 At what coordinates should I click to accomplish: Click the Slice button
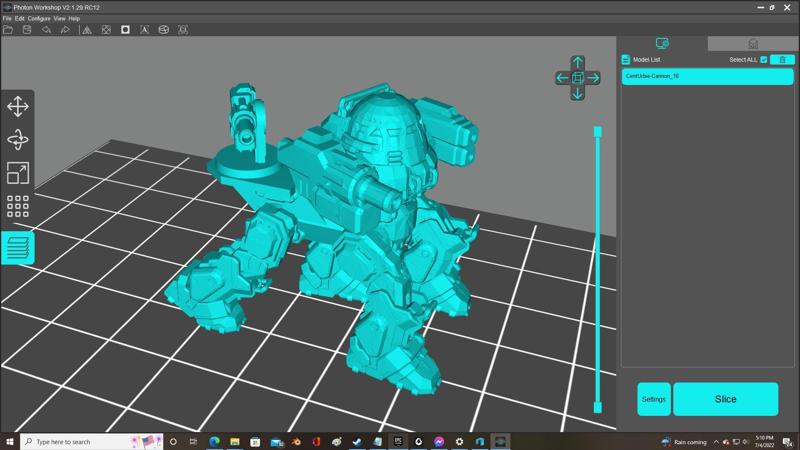click(725, 399)
